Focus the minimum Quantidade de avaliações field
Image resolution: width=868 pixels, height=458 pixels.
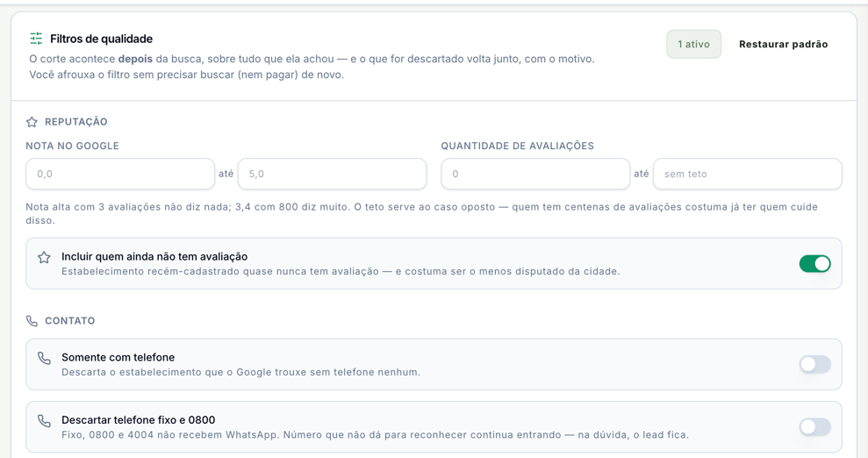pyautogui.click(x=535, y=174)
